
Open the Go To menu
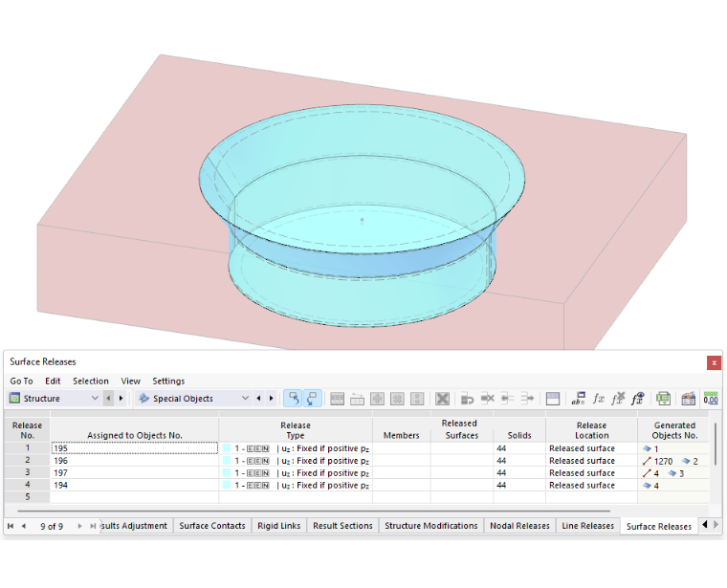point(21,381)
